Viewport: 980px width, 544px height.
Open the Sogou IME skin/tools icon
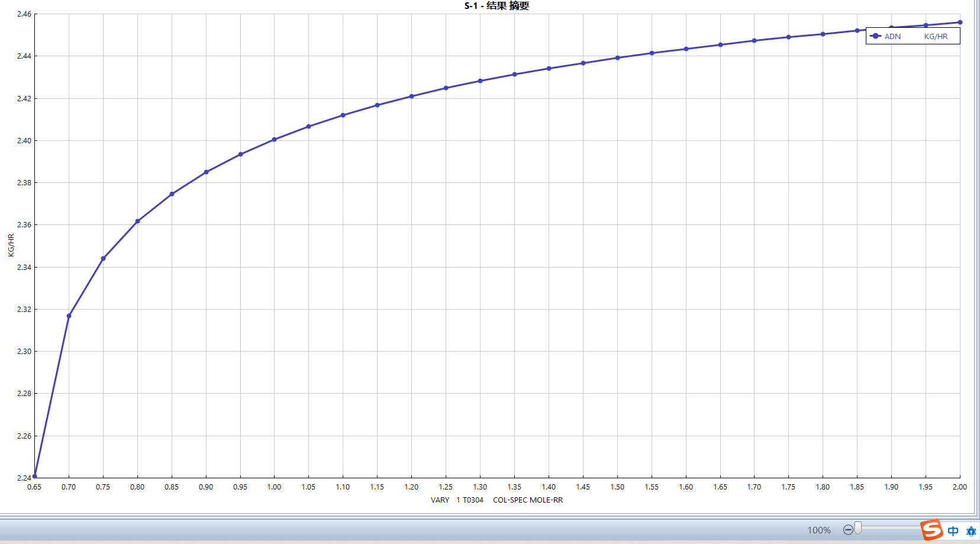click(x=971, y=531)
